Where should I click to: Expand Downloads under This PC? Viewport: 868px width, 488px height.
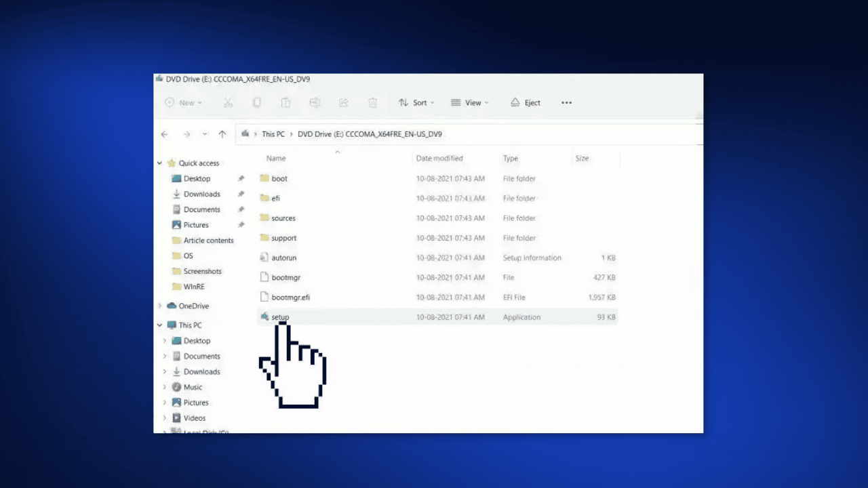click(x=165, y=371)
